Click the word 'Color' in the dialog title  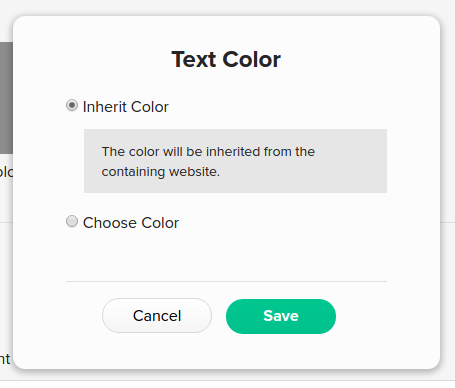tap(252, 59)
